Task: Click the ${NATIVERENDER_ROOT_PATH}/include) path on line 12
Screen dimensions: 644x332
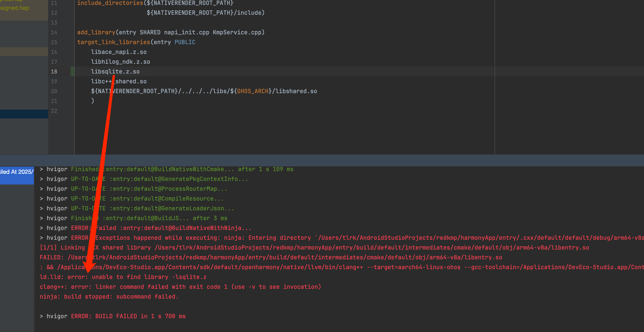Action: (x=206, y=13)
